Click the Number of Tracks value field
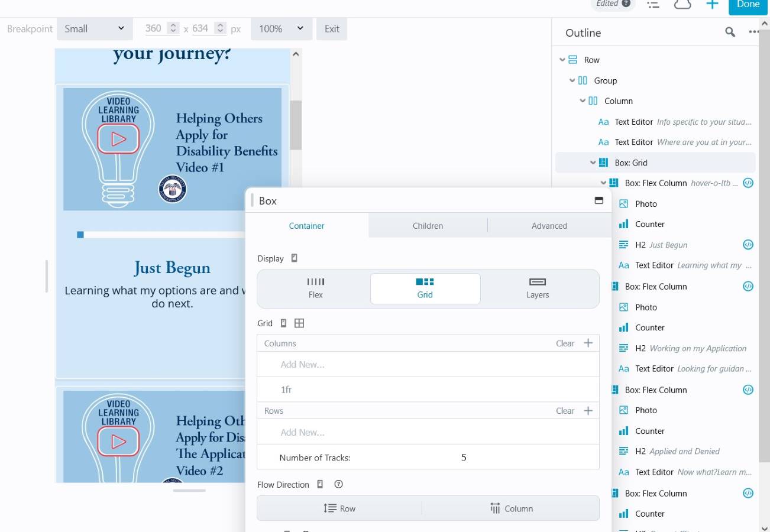The width and height of the screenshot is (770, 532). coord(463,458)
